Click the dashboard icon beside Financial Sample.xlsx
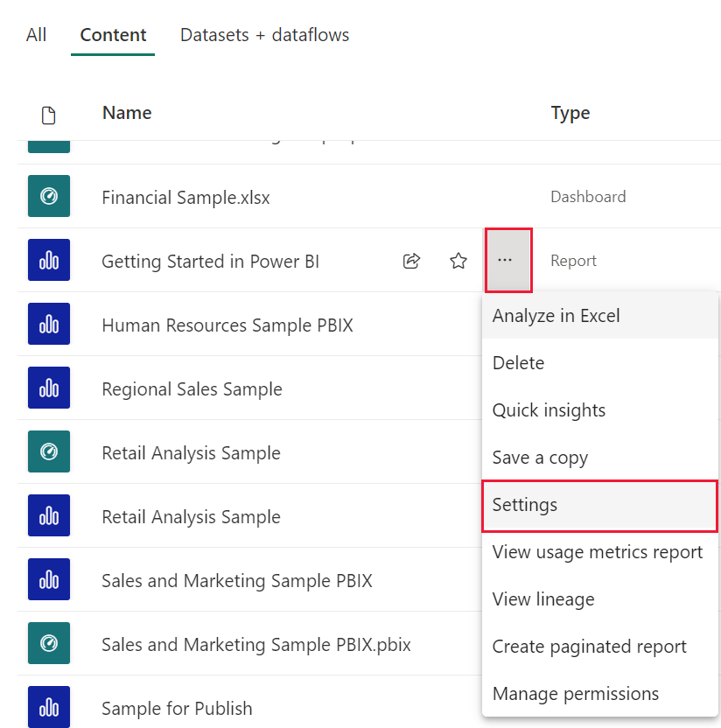 click(48, 196)
